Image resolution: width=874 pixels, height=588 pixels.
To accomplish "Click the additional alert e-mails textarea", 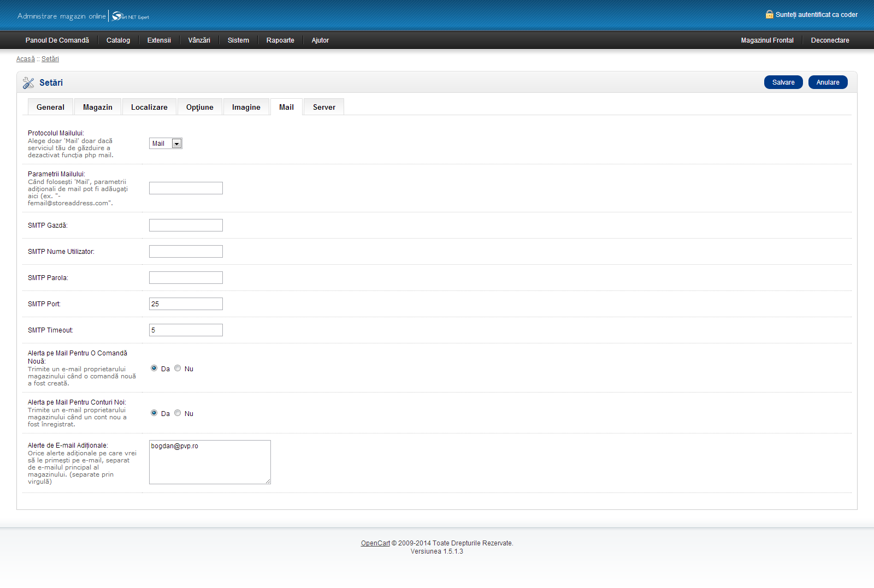I will [x=210, y=462].
